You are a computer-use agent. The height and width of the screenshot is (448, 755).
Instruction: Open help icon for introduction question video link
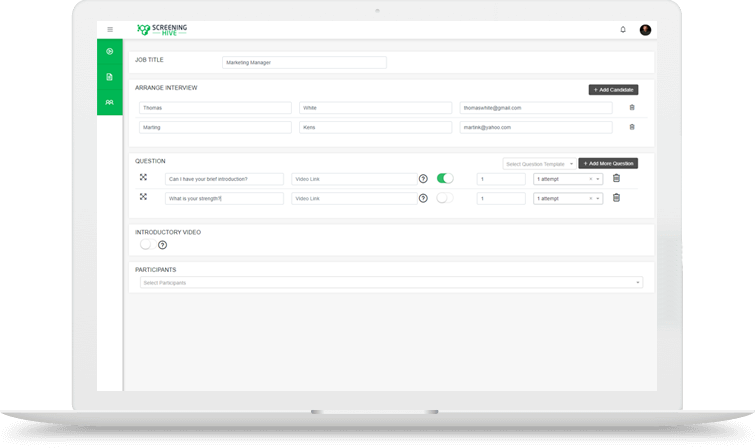(x=423, y=179)
